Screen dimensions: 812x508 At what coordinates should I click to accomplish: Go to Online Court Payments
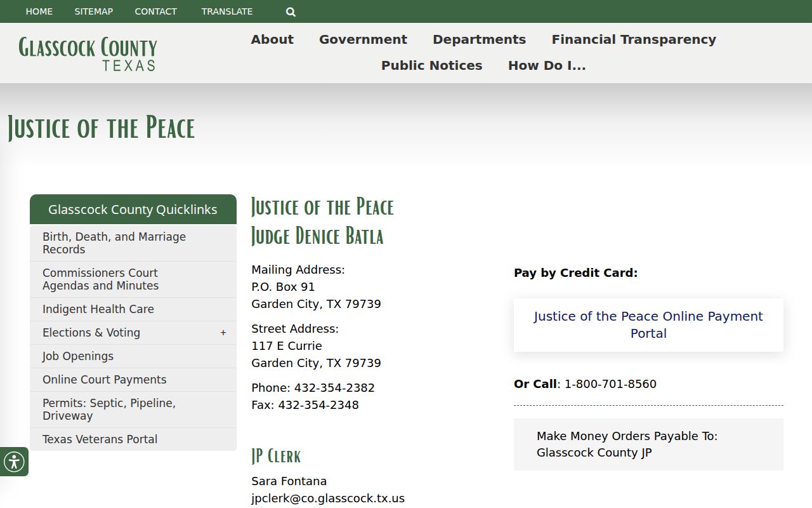[133, 380]
